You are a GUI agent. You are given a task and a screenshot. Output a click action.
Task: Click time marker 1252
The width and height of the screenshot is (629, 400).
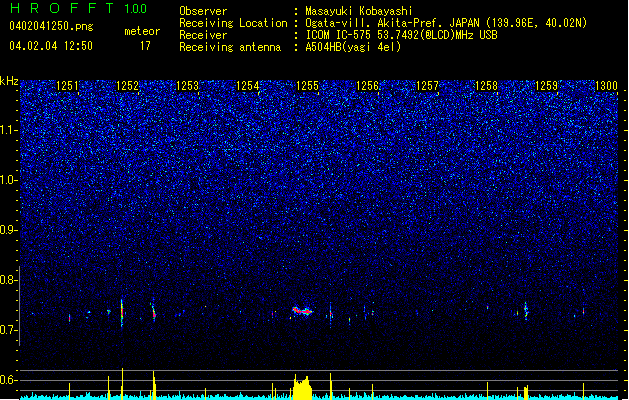click(x=127, y=86)
